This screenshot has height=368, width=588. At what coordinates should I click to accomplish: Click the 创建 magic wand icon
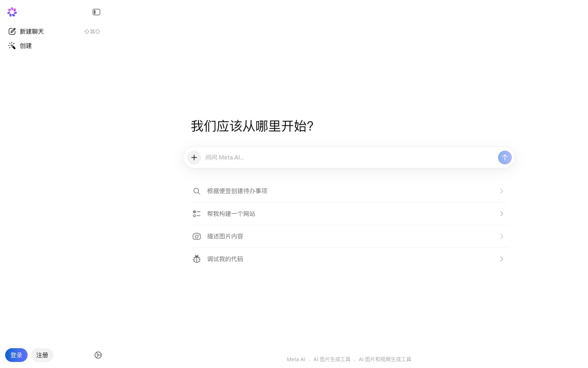click(12, 46)
